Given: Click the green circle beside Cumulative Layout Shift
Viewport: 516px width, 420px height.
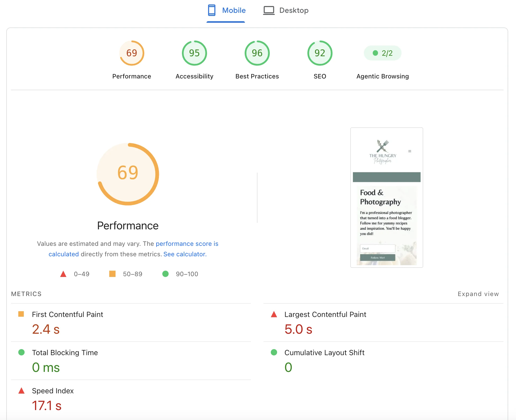Looking at the screenshot, I should [274, 352].
